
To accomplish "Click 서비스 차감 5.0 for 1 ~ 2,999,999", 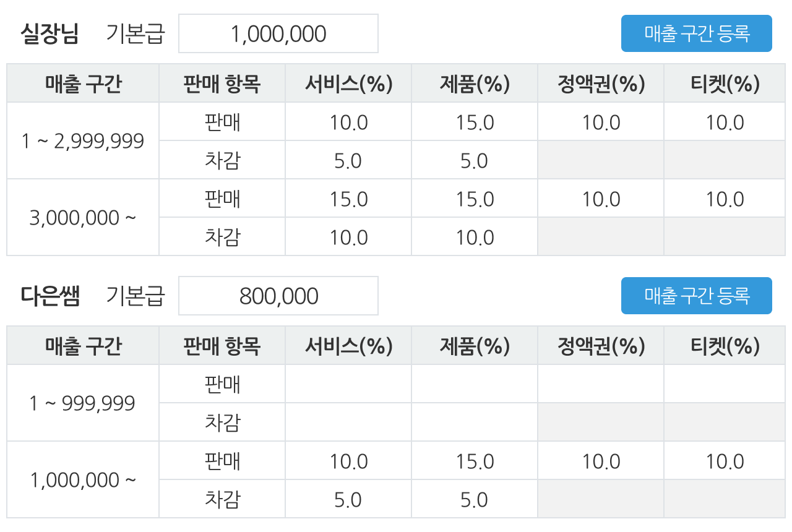I will (348, 161).
